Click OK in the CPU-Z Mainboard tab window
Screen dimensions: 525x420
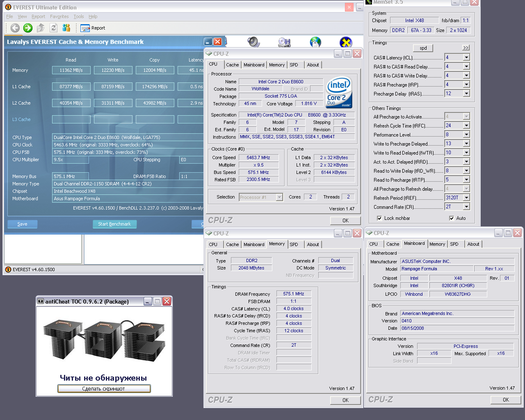[x=506, y=400]
